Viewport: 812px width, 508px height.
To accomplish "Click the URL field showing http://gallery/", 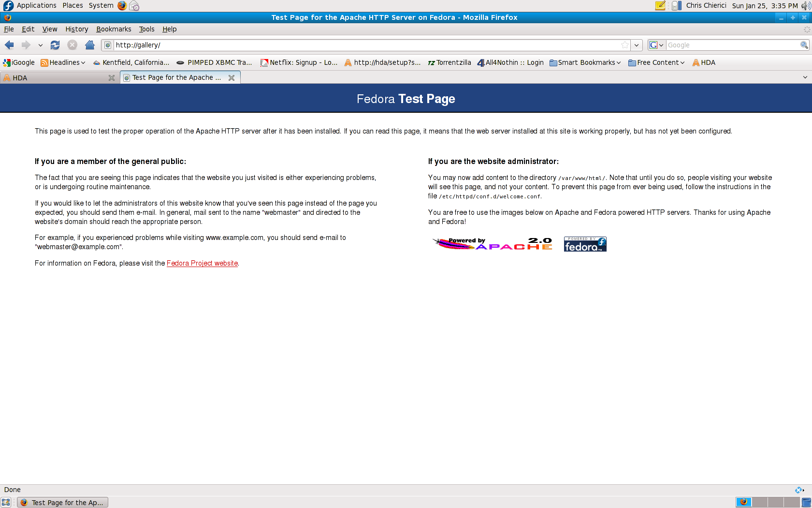I will [x=367, y=45].
